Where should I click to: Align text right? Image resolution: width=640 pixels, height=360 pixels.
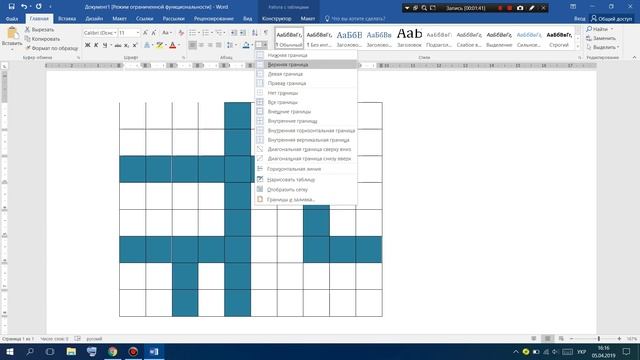click(x=210, y=45)
